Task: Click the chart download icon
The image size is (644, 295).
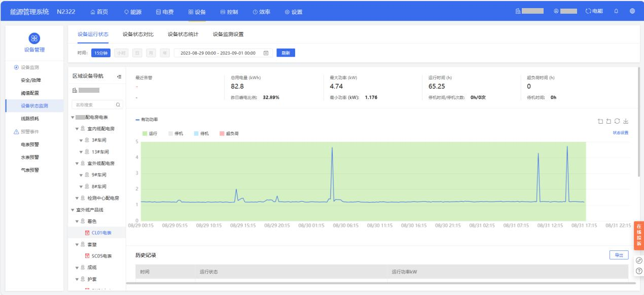Action: click(626, 121)
